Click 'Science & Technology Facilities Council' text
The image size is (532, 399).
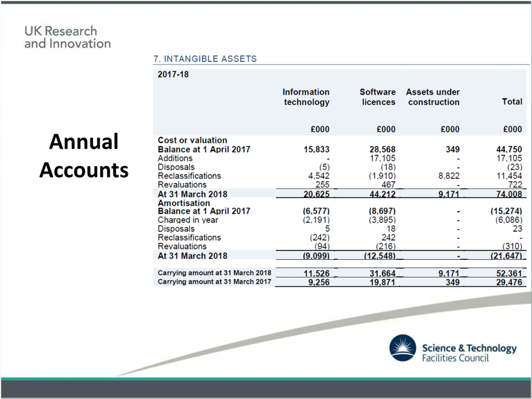pos(469,353)
